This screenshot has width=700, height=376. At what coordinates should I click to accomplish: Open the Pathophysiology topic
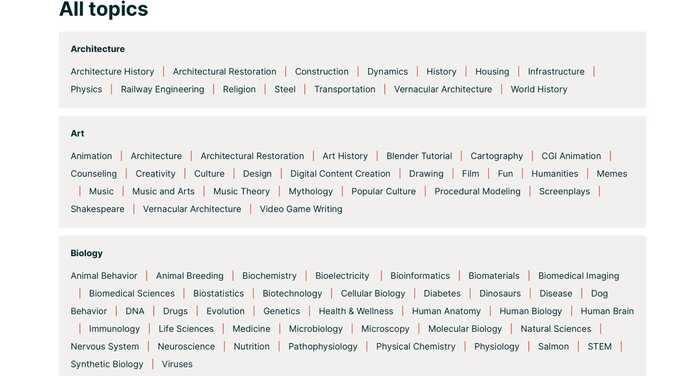point(323,347)
